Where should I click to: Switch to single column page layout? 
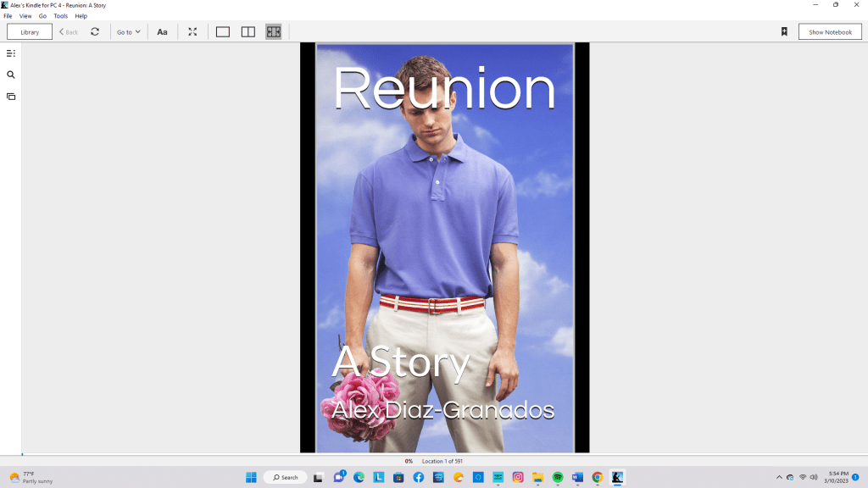[223, 32]
